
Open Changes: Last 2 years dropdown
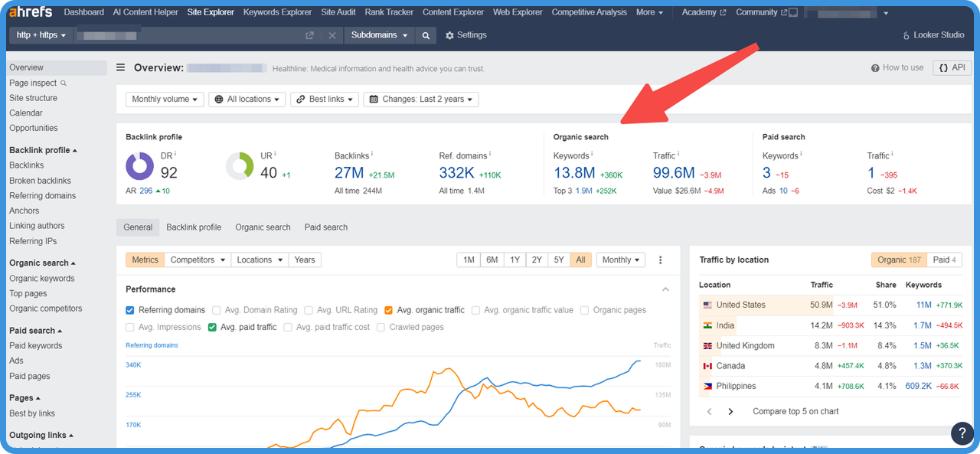[x=420, y=100]
